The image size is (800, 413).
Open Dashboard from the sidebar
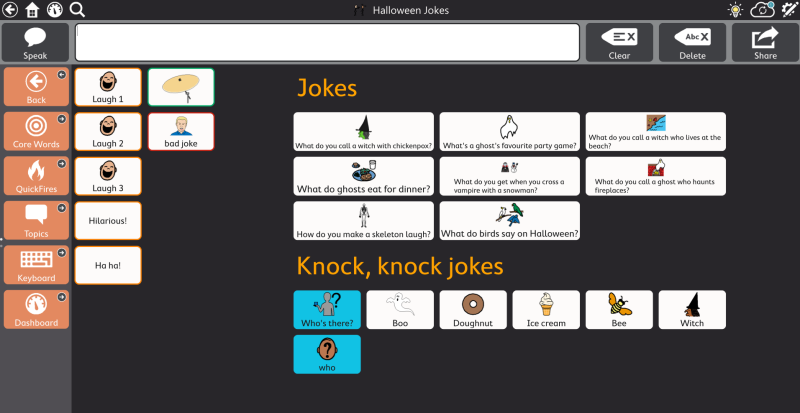coord(36,309)
